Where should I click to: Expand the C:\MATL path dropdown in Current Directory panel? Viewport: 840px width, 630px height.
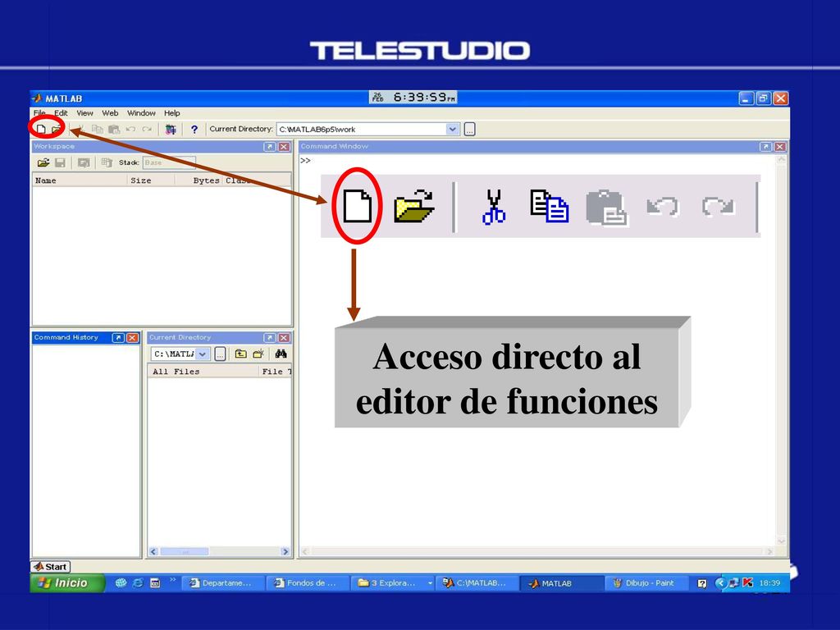click(x=203, y=354)
